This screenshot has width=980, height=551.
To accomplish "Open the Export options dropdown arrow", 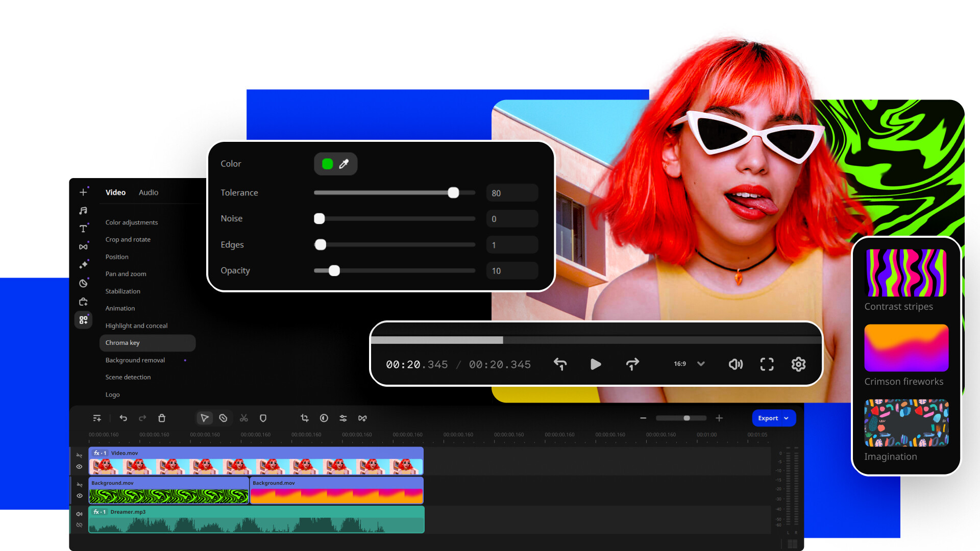I will click(x=787, y=418).
